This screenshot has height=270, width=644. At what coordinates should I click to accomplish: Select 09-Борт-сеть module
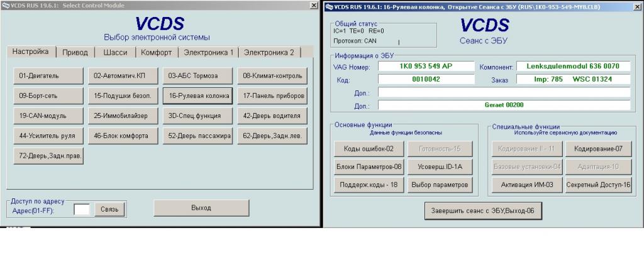coord(48,96)
